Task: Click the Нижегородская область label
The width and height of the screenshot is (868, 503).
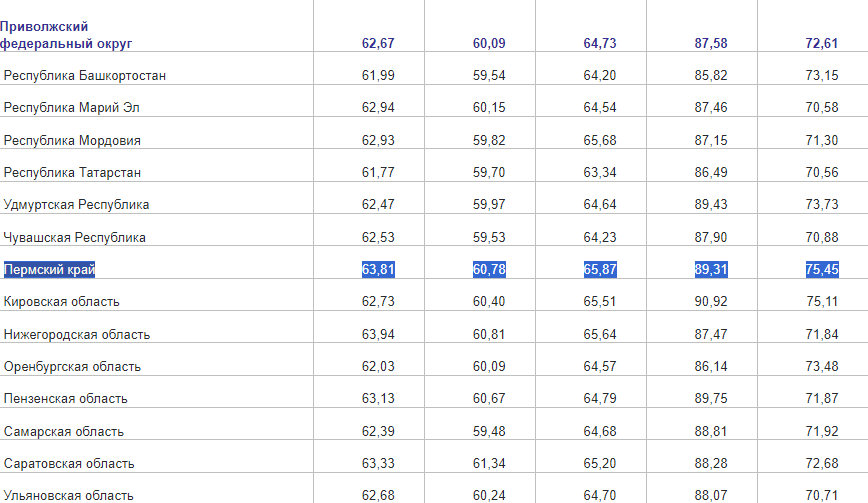Action: (77, 335)
